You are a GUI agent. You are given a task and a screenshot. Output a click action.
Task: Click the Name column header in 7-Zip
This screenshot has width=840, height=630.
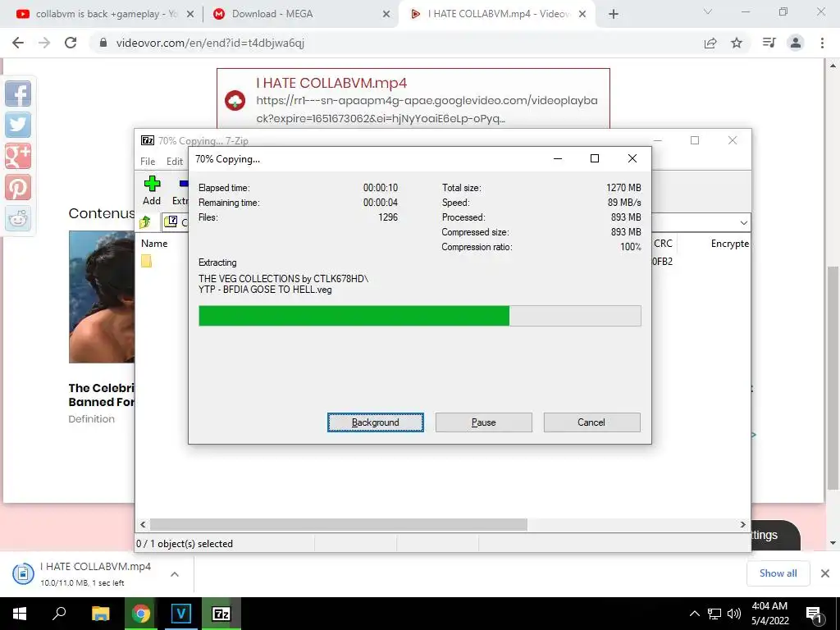tap(154, 243)
